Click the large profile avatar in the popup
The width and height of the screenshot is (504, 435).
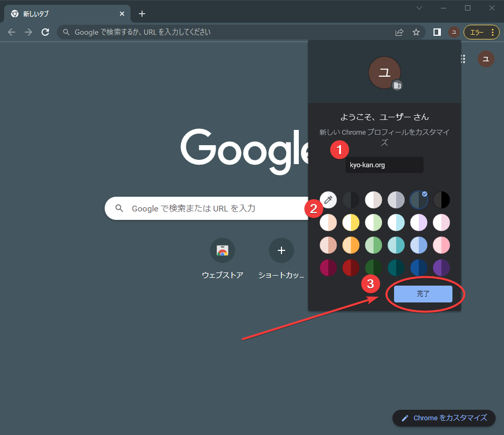[385, 73]
